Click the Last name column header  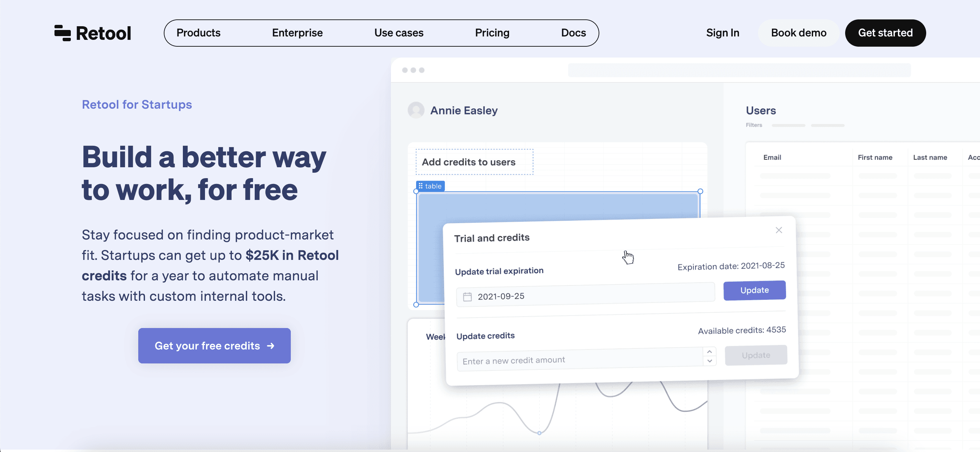pyautogui.click(x=930, y=157)
